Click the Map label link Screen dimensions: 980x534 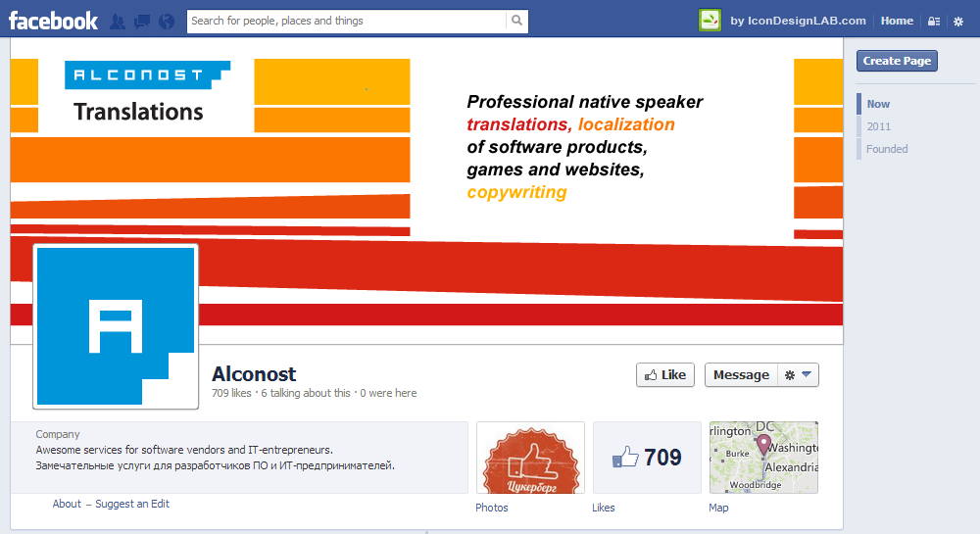pos(718,508)
